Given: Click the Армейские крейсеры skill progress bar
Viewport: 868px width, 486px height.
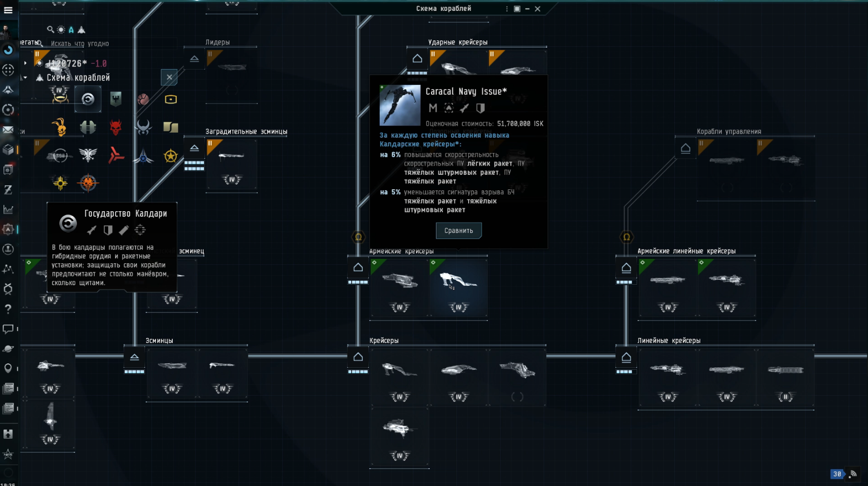Looking at the screenshot, I should click(x=358, y=282).
